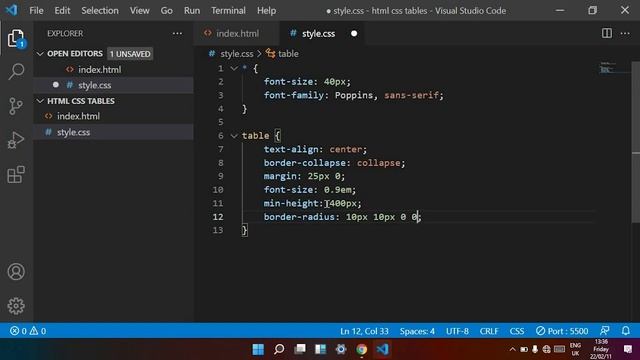Image resolution: width=640 pixels, height=360 pixels.
Task: Click the errors and warnings status indicator
Action: pos(28,331)
